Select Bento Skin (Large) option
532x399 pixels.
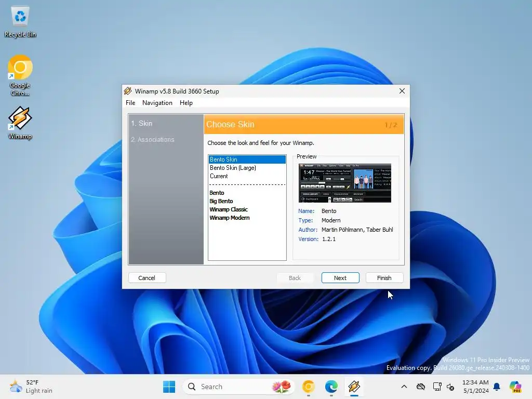point(247,168)
